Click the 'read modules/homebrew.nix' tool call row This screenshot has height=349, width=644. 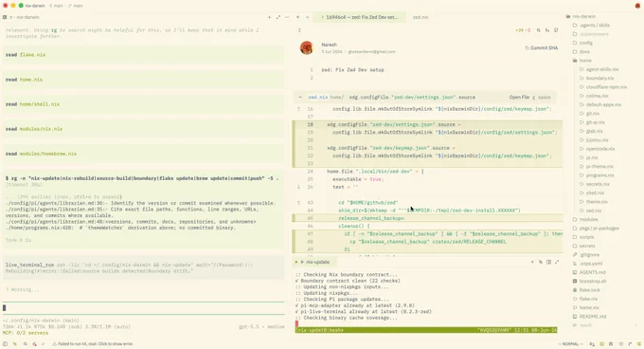pos(143,154)
